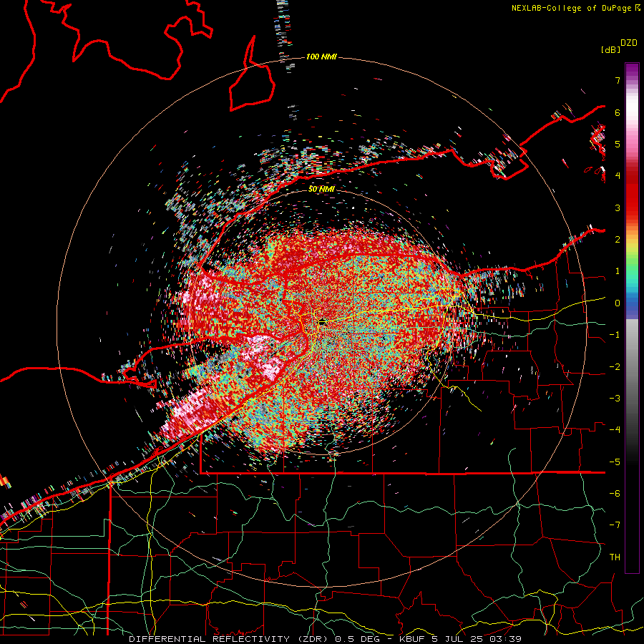Viewport: 644px width, 644px height.
Task: Click the TH threshold label on scale
Action: click(x=615, y=557)
